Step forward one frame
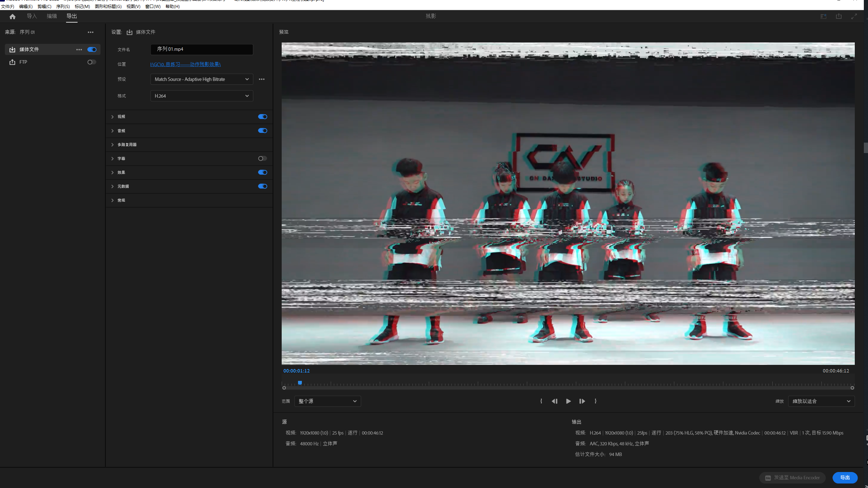 (582, 401)
